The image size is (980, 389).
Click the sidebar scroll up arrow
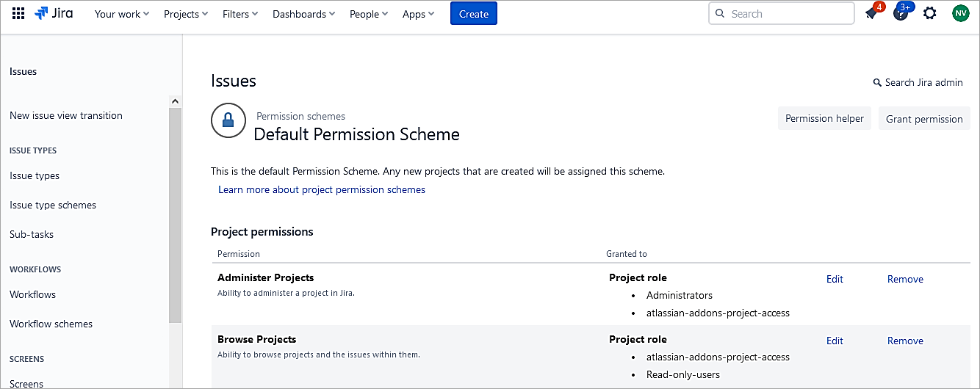click(x=175, y=101)
